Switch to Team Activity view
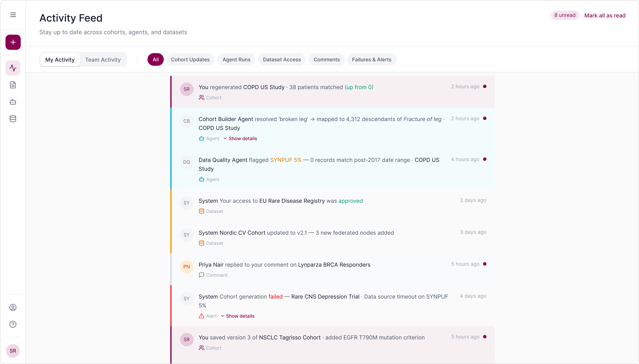 click(x=103, y=60)
